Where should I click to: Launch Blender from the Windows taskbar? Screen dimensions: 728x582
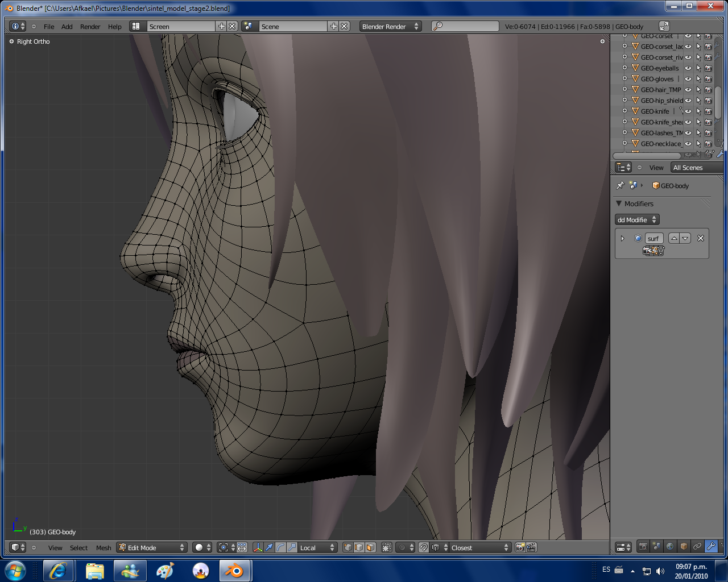coord(235,571)
